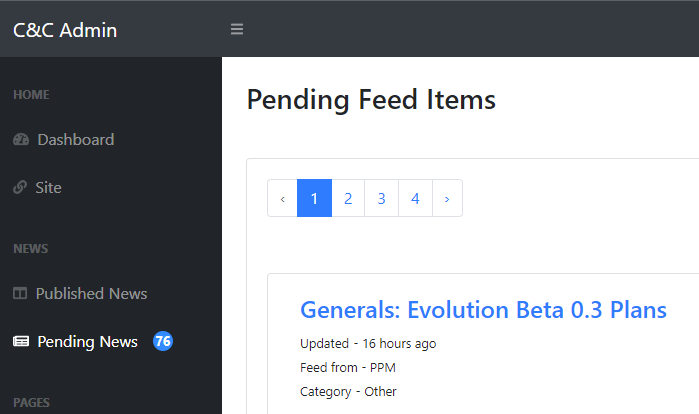Go to previous page arrow
Viewport: 699px width, 414px height.
coord(282,198)
